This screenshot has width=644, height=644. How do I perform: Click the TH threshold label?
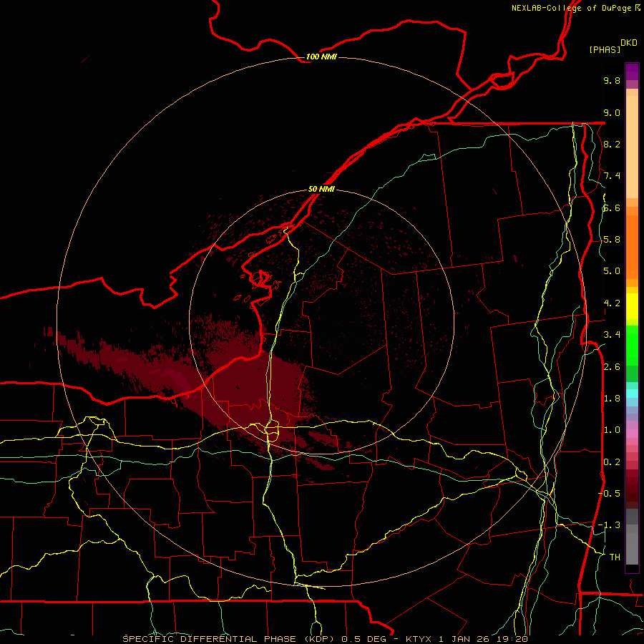(x=615, y=557)
